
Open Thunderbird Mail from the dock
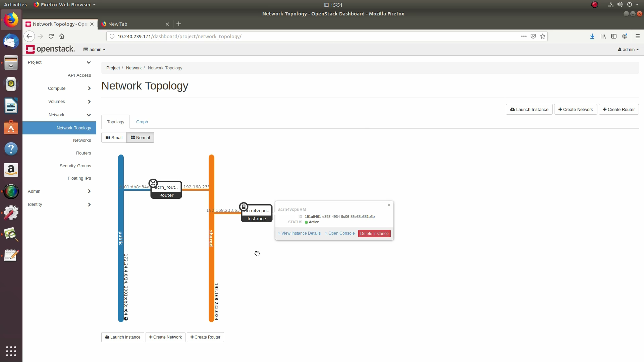[x=11, y=42]
